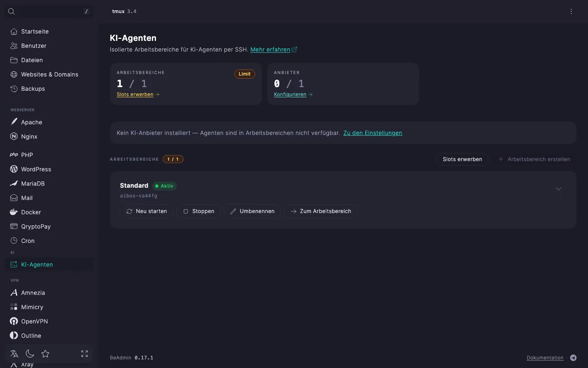Screen dimensions: 588x368
Task: Click the Slots erwerben button
Action: click(462, 159)
